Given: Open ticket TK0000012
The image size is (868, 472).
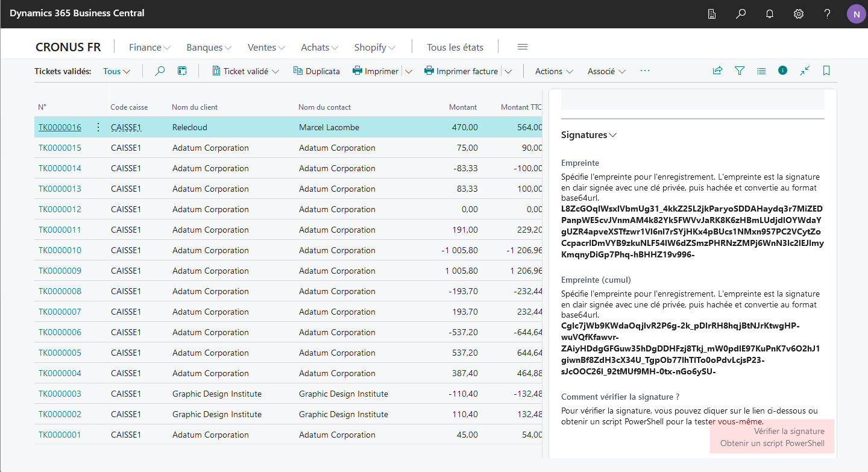Looking at the screenshot, I should pos(60,209).
